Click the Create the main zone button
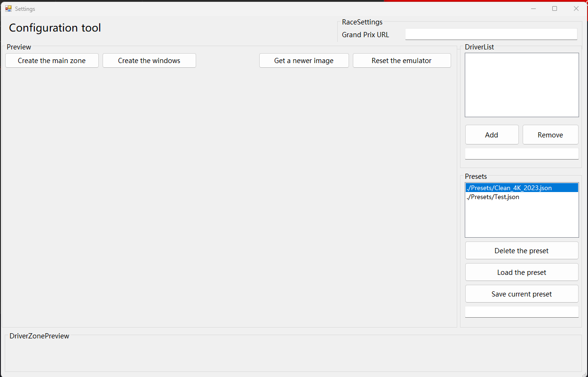 click(52, 60)
